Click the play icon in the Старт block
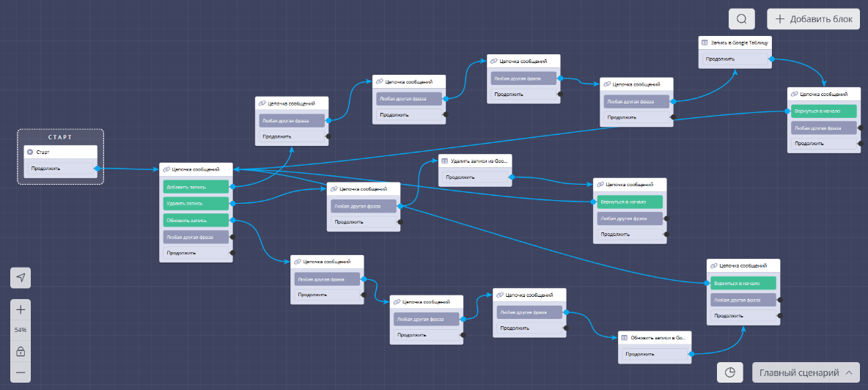Image resolution: width=868 pixels, height=390 pixels. click(x=30, y=152)
